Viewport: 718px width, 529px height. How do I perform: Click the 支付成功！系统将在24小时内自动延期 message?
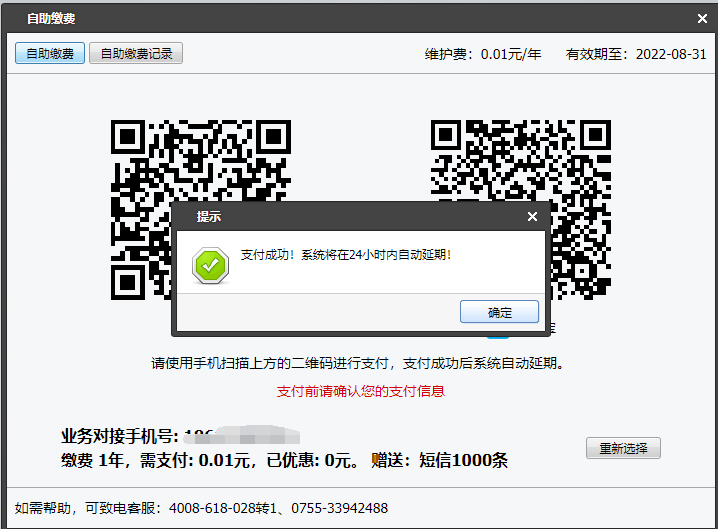[x=346, y=255]
